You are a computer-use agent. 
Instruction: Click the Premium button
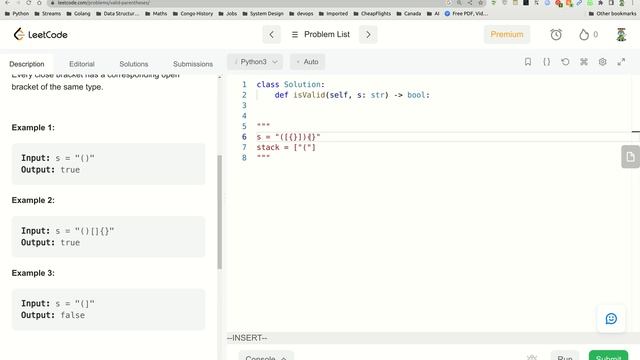point(507,34)
